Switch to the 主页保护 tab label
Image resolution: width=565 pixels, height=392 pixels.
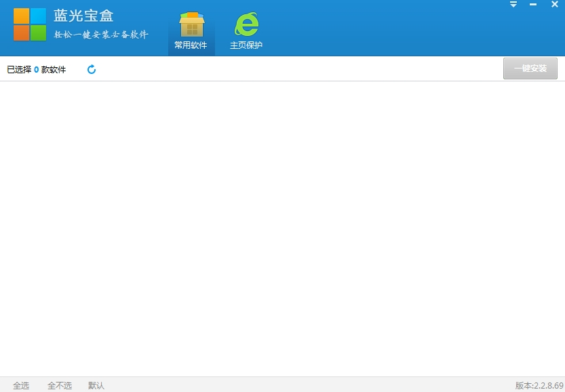[x=246, y=45]
